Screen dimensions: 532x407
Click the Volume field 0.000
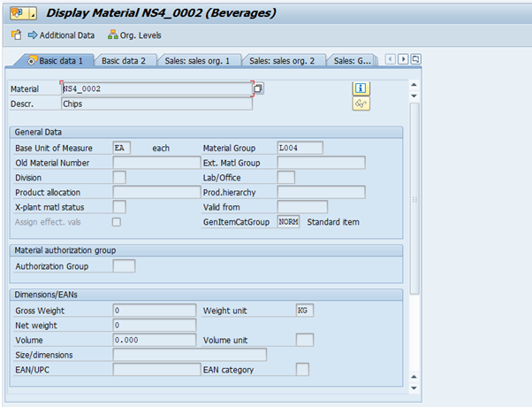pyautogui.click(x=155, y=340)
